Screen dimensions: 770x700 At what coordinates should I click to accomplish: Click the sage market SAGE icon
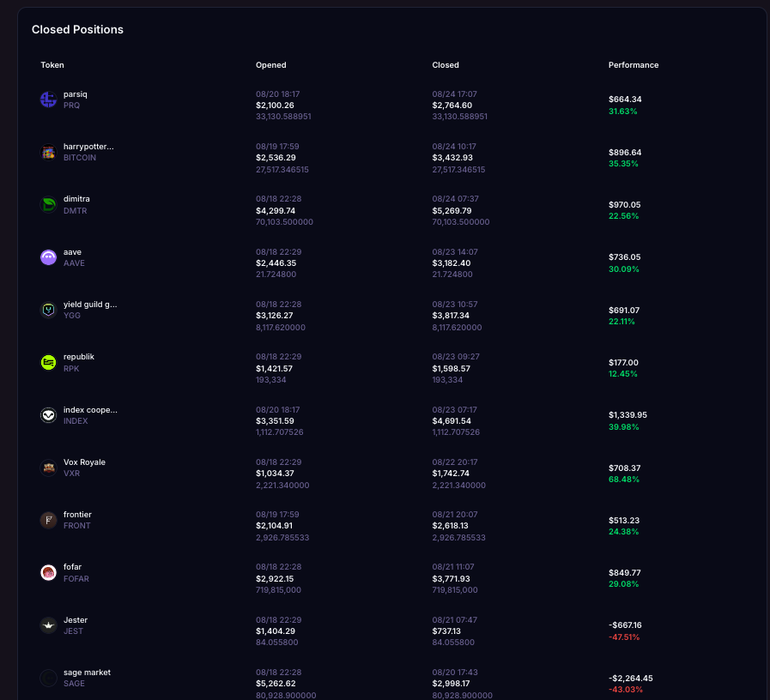48,678
